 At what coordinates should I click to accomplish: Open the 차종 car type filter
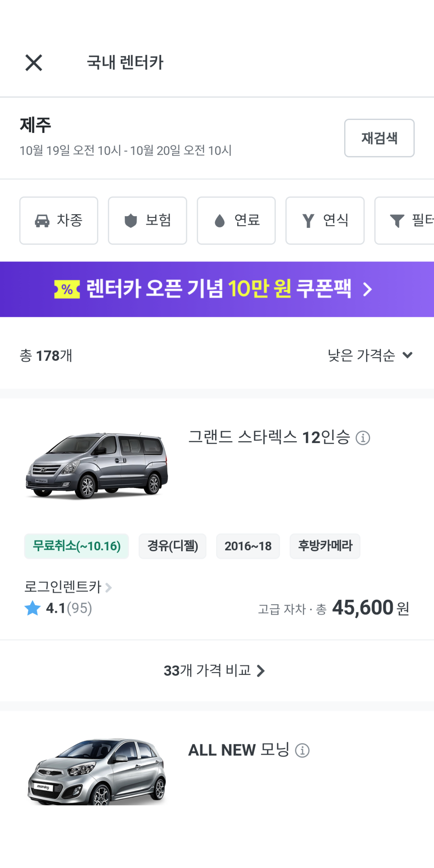click(59, 221)
